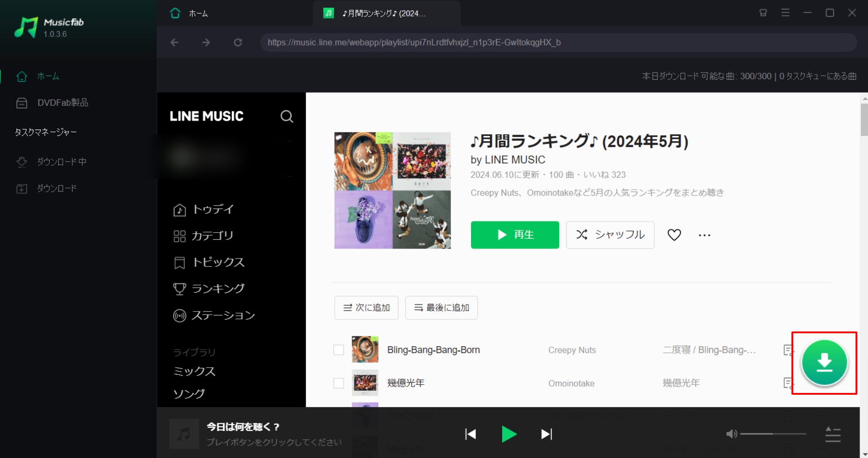Go forward with browser forward arrow
The image size is (868, 458).
pos(206,42)
